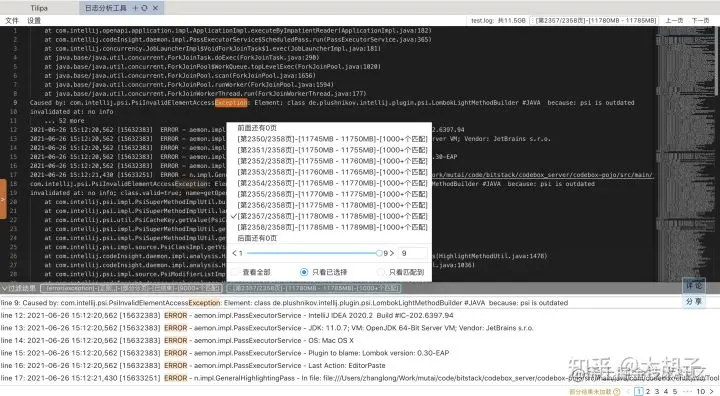This screenshot has width=720, height=396.
Task: Switch to the Tilipa tab
Action: pyautogui.click(x=39, y=8)
